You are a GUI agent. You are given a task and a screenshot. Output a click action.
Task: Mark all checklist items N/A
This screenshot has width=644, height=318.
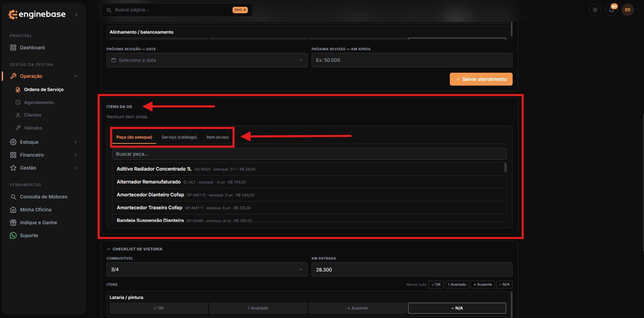[x=504, y=285]
